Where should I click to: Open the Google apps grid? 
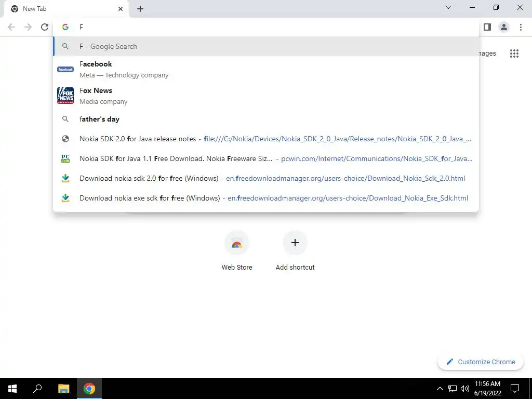(x=514, y=54)
